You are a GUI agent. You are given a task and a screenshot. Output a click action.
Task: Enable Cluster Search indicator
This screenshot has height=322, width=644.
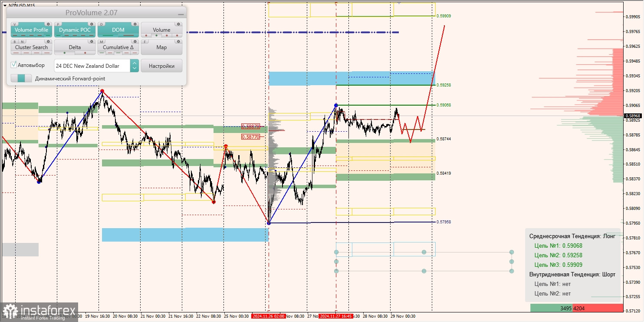point(31,47)
